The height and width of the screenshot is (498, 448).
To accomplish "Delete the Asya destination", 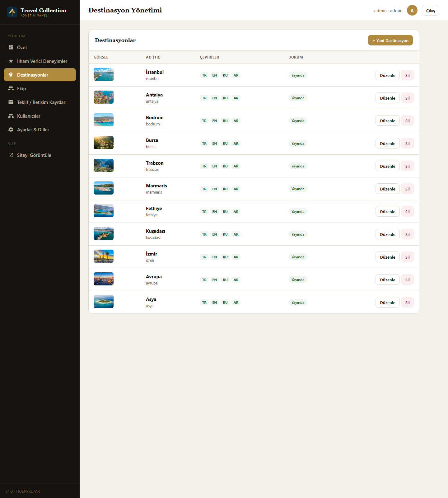I will 408,302.
